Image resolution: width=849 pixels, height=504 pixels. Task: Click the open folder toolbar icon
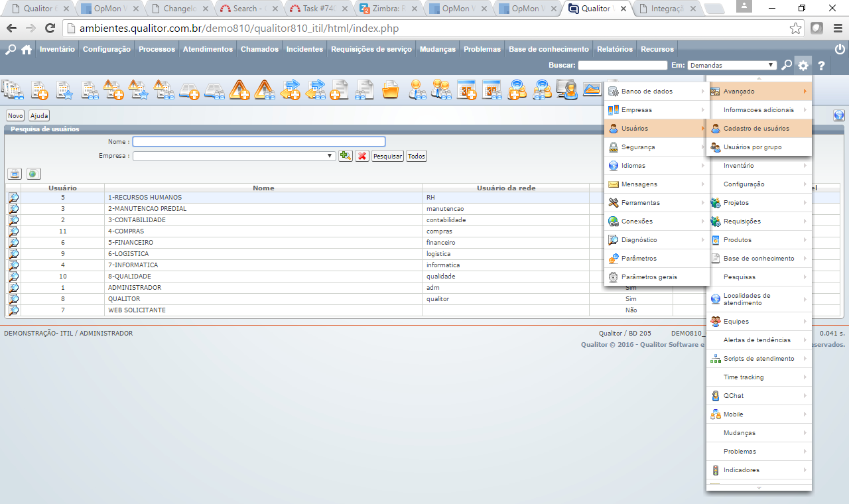tap(391, 90)
